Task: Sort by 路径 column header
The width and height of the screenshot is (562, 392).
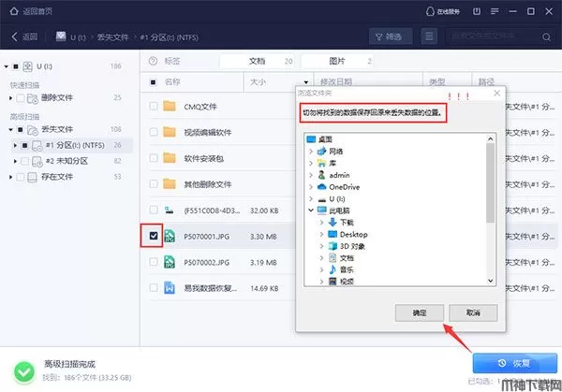Action: pyautogui.click(x=486, y=82)
